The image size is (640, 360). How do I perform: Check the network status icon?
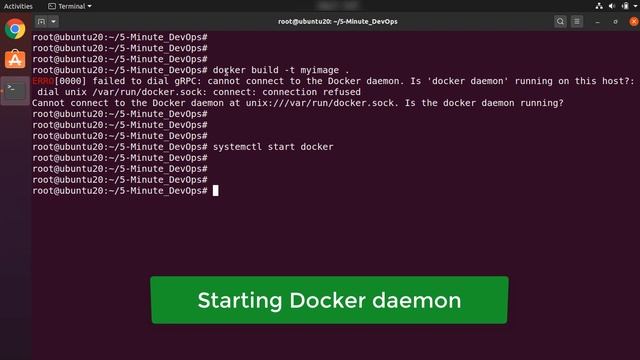click(599, 6)
